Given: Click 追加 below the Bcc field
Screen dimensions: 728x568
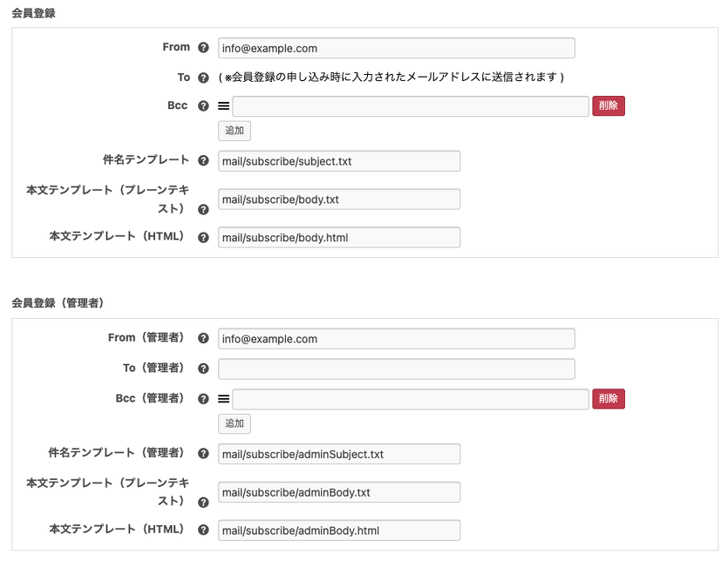Looking at the screenshot, I should point(234,130).
